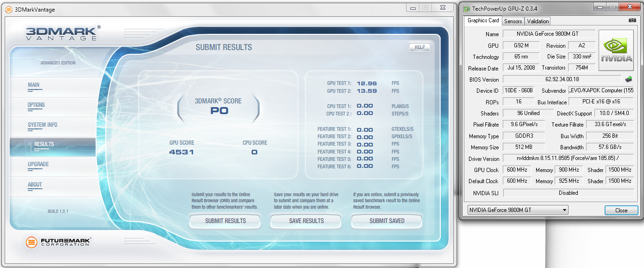The height and width of the screenshot is (268, 644).
Task: Click the Bandwidth value 57.6 GB/s
Action: (x=610, y=147)
